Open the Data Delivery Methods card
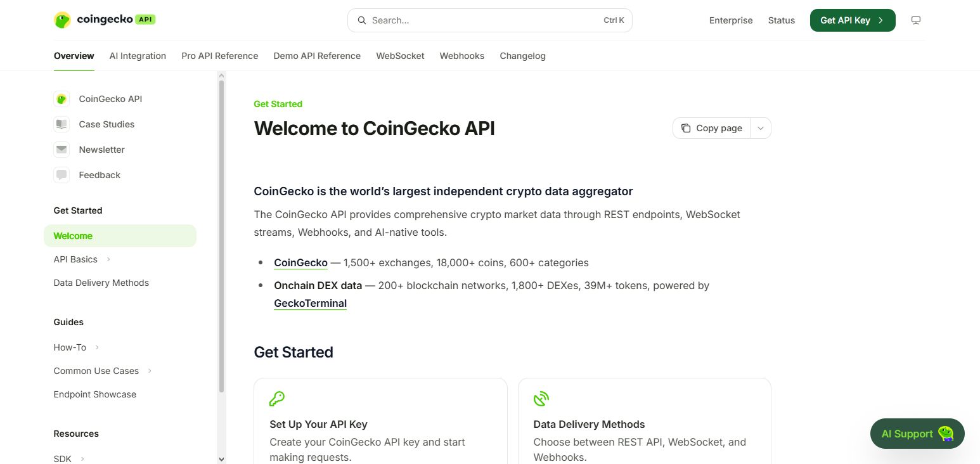 coord(645,421)
